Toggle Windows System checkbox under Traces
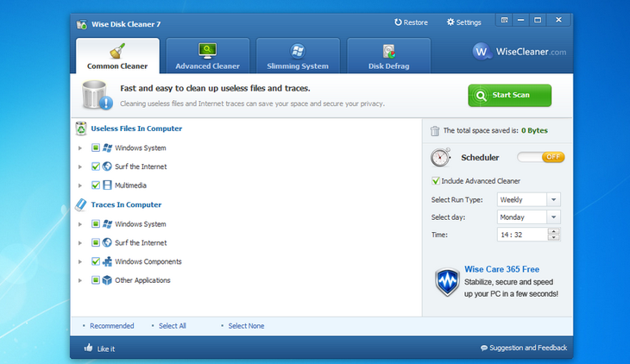Screen dimensions: 630x364 [x=96, y=223]
